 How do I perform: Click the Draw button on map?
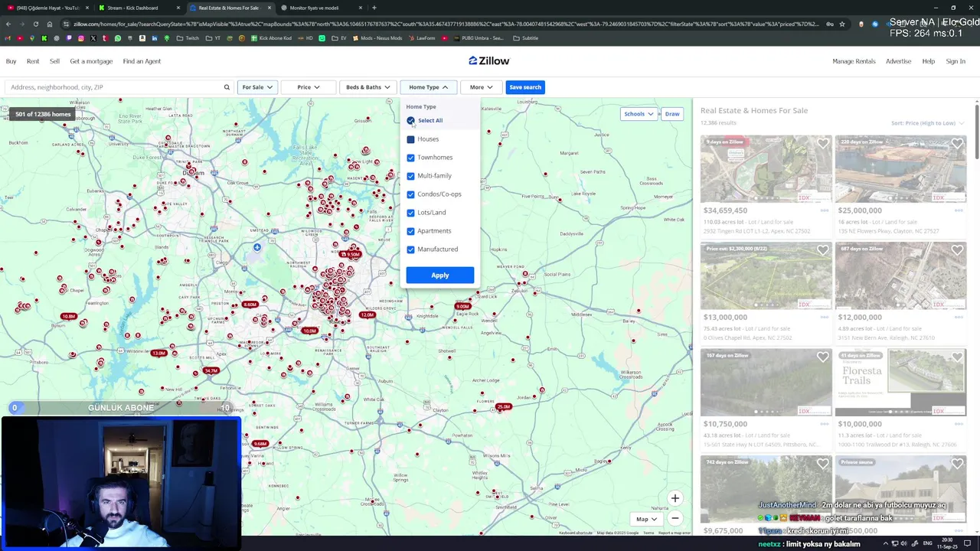[672, 114]
